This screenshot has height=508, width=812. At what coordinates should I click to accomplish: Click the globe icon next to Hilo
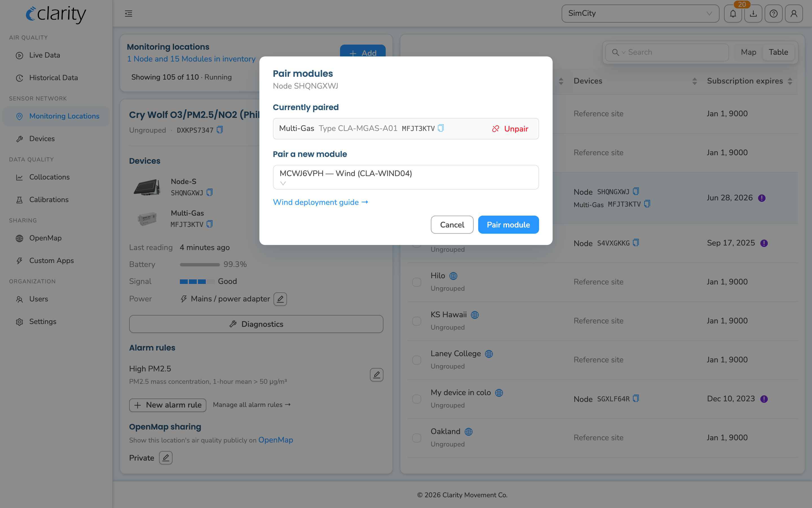453,276
